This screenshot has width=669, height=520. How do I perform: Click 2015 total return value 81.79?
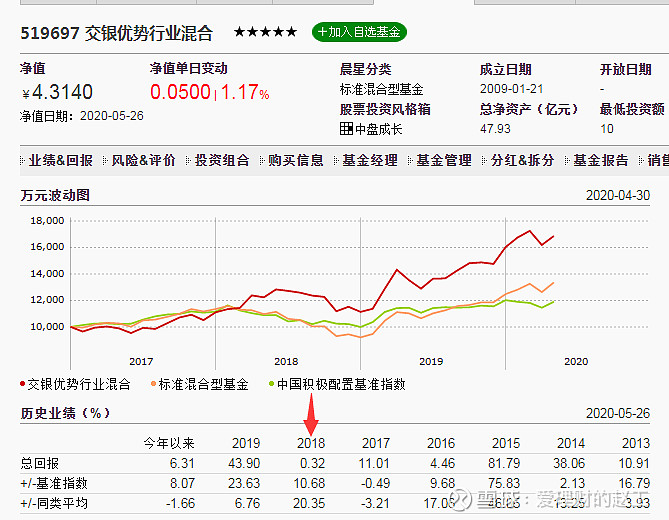pos(504,463)
